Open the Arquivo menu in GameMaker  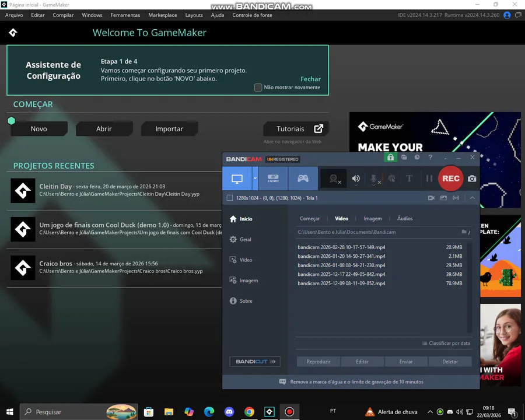pyautogui.click(x=14, y=15)
